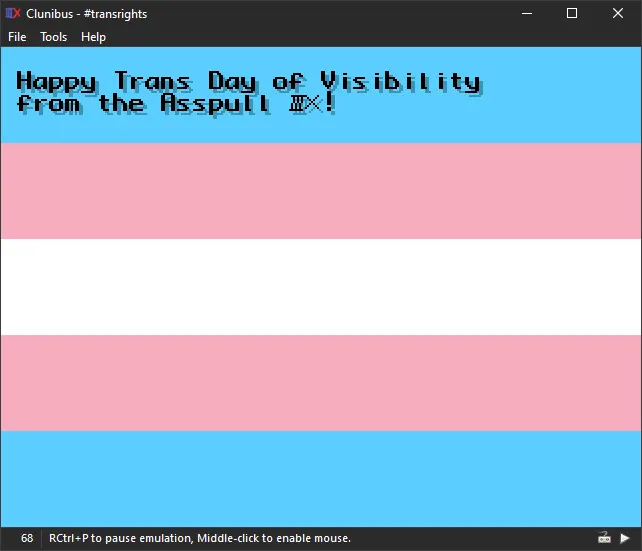
Task: Click the bottom light blue flag stripe
Action: tap(321, 477)
